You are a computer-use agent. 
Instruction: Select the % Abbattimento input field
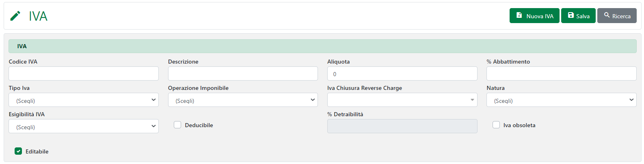click(561, 74)
